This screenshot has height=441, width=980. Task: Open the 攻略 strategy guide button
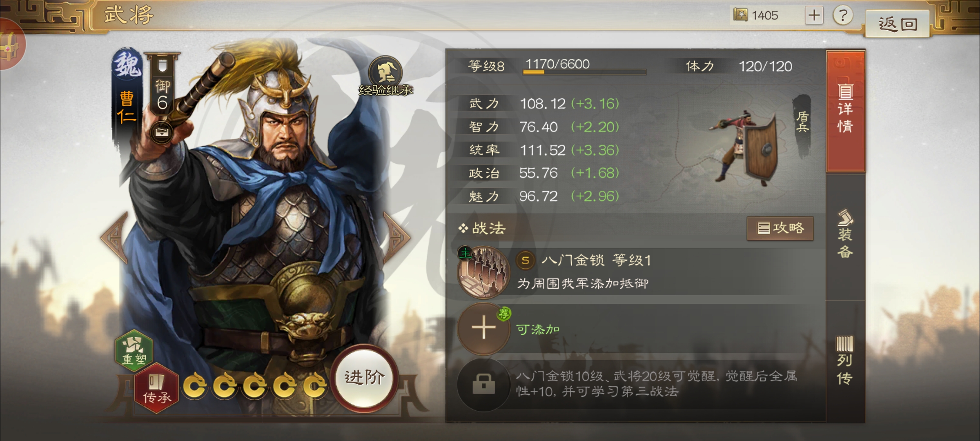click(780, 228)
